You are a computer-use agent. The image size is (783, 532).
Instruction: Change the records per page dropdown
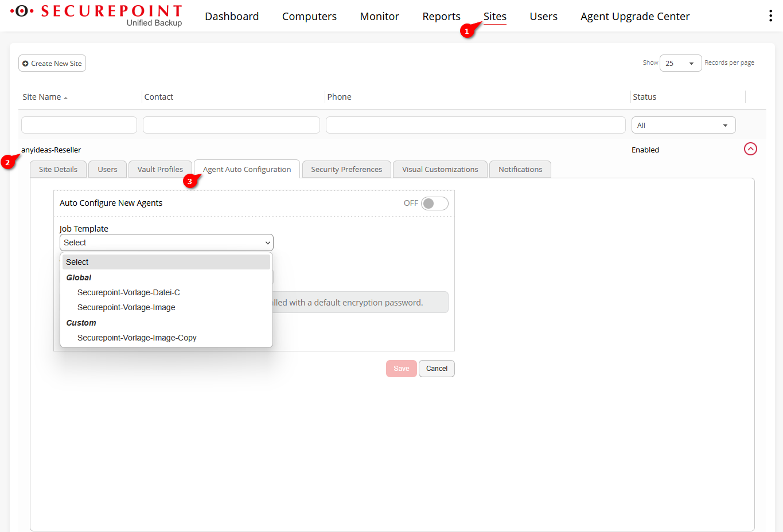[680, 63]
